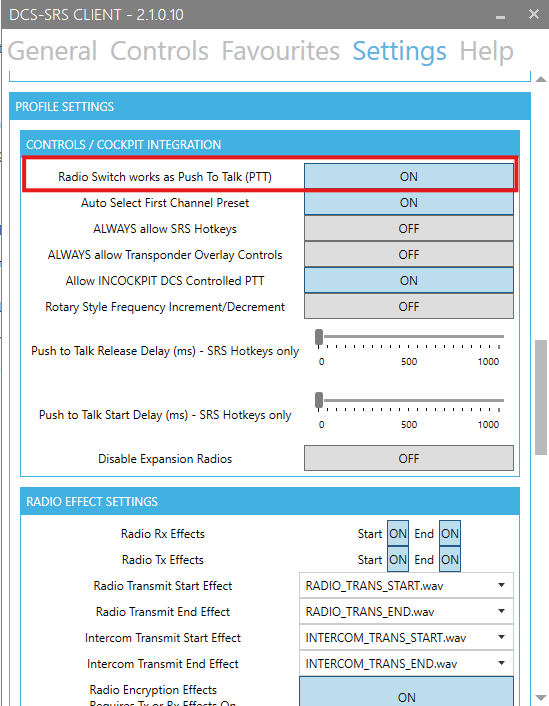Disable Allow INCOCKPIT DCS Controlled PTT
Image resolution: width=549 pixels, height=706 pixels.
pos(408,281)
